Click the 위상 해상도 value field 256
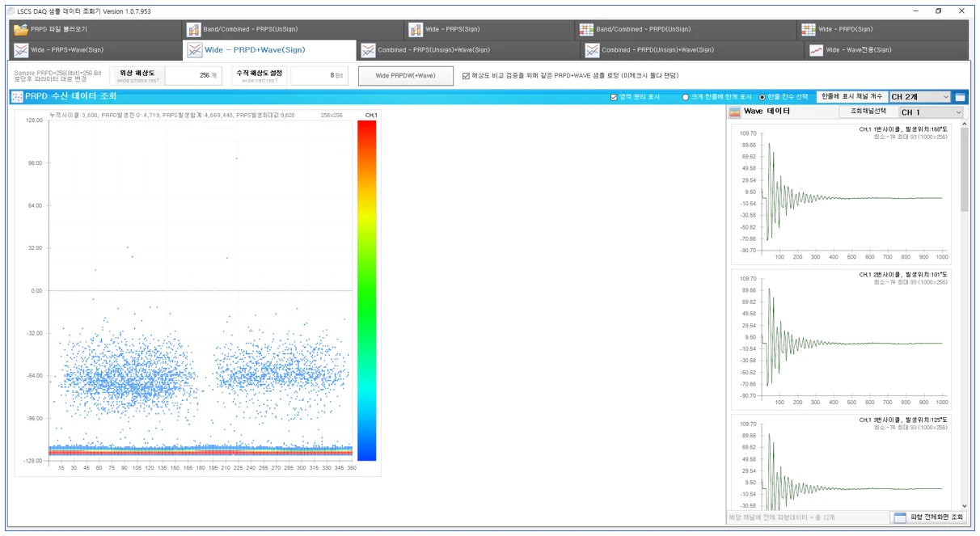Image resolution: width=980 pixels, height=536 pixels. (193, 76)
